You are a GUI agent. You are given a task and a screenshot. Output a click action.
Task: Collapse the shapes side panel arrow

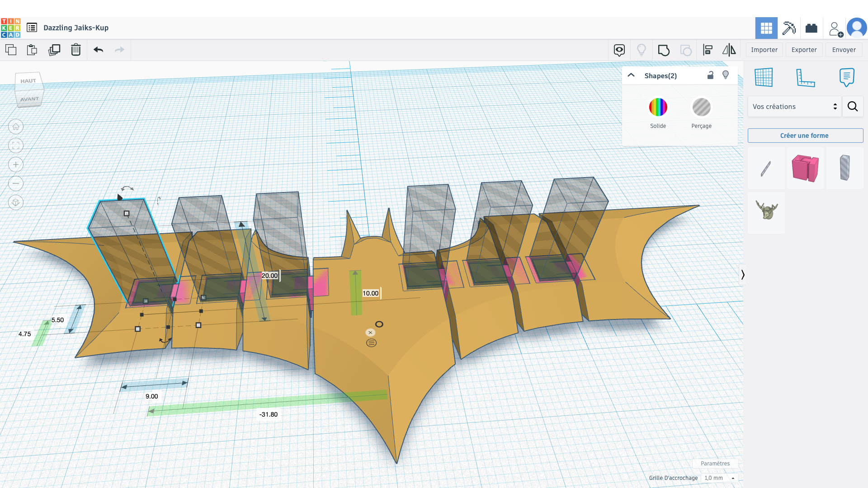[x=742, y=274]
